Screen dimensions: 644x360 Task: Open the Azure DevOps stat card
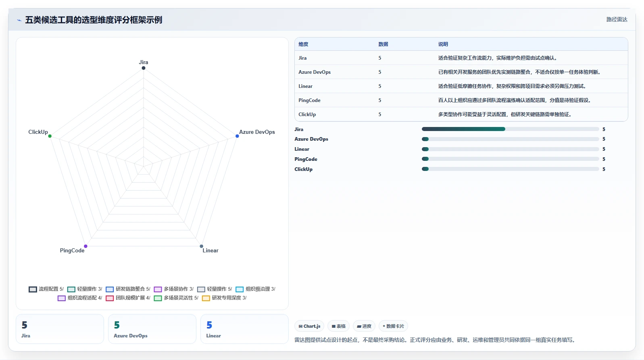pos(152,329)
